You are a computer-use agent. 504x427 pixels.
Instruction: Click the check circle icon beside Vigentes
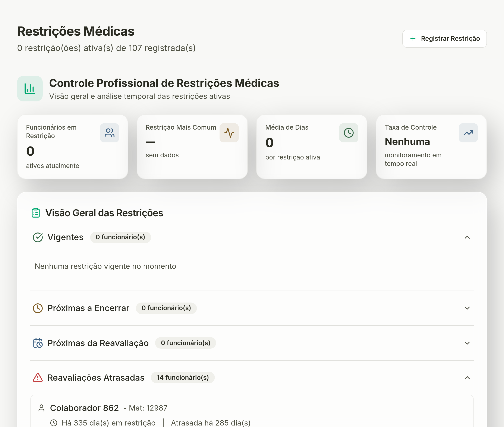[38, 237]
